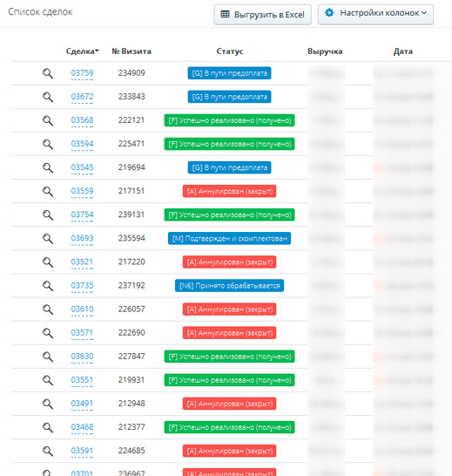Open deal link 03521
Screen dimensions: 452x476
tap(82, 262)
